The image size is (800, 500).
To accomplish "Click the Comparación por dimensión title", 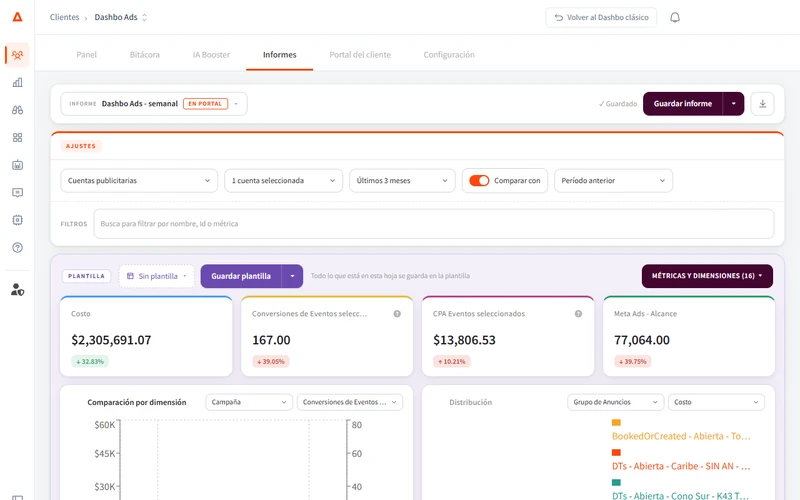I will click(137, 402).
